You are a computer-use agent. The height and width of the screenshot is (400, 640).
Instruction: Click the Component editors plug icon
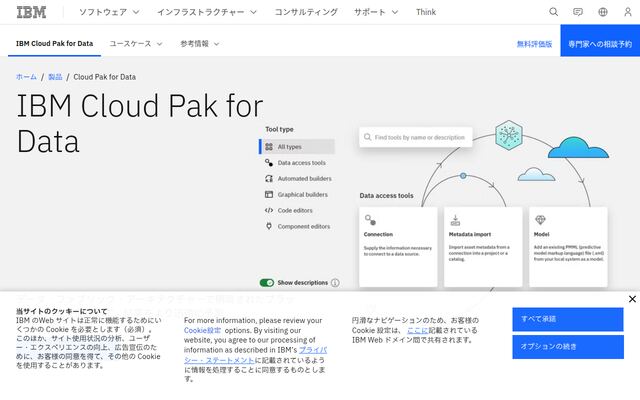(x=269, y=226)
